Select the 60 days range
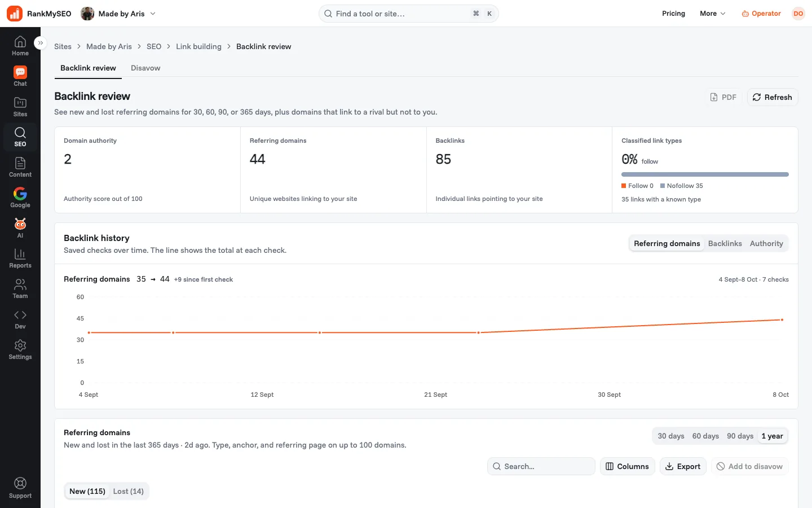 705,436
